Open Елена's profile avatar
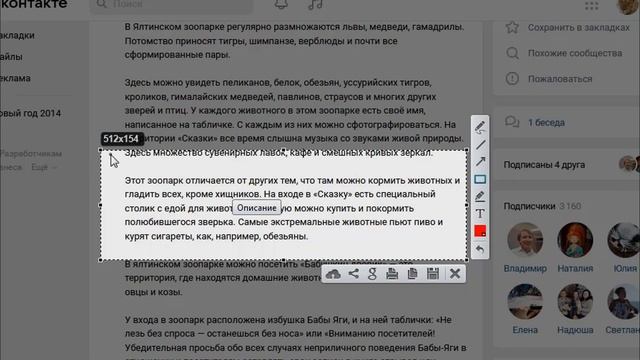 pos(525,302)
